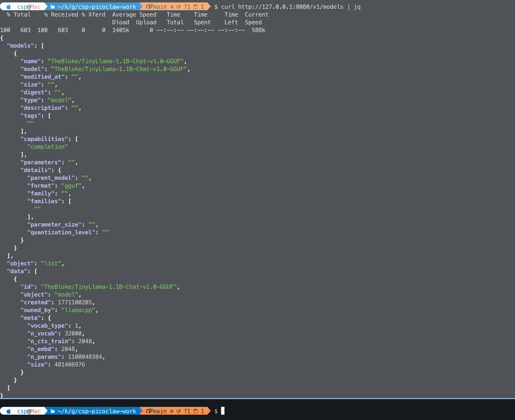Image resolution: width=515 pixels, height=420 pixels.
Task: Click the pencil edit icon in the active prompt
Action: pyautogui.click(x=179, y=411)
